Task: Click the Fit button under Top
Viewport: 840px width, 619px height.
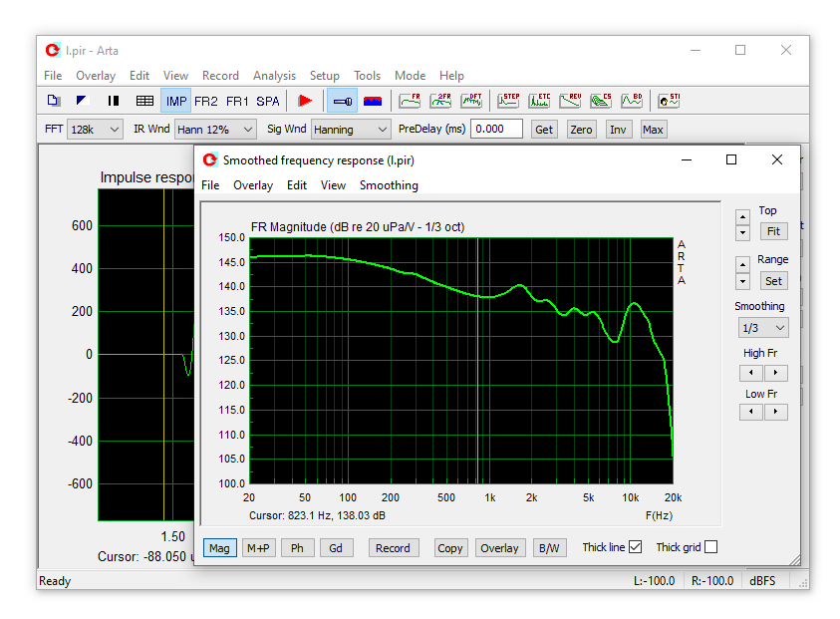Action: coord(773,231)
